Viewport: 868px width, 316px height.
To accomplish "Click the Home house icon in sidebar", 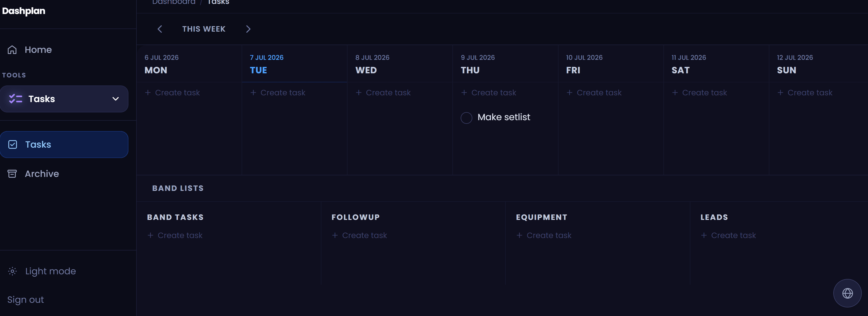I will click(12, 49).
